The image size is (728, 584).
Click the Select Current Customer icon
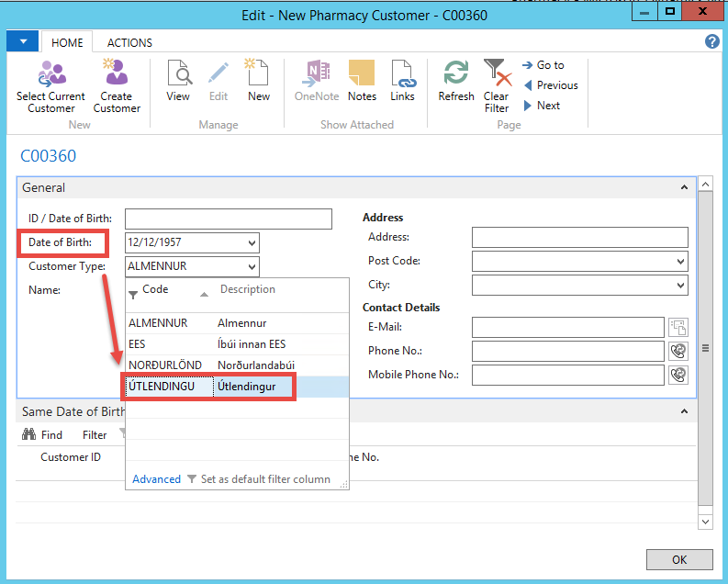tap(51, 73)
